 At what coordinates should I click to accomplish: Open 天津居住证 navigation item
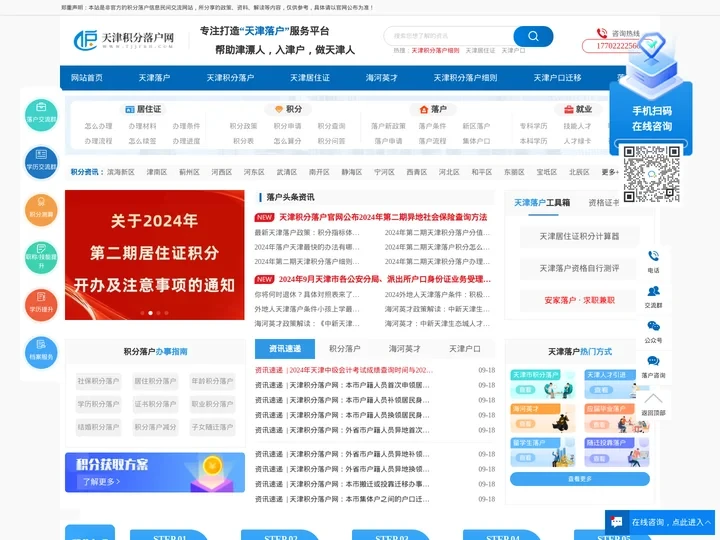click(x=310, y=78)
